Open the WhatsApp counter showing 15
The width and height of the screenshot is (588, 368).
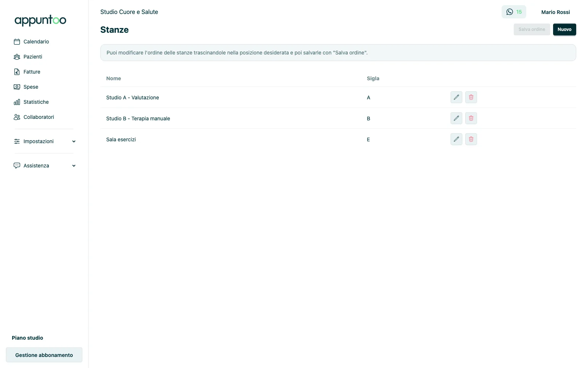pos(514,12)
